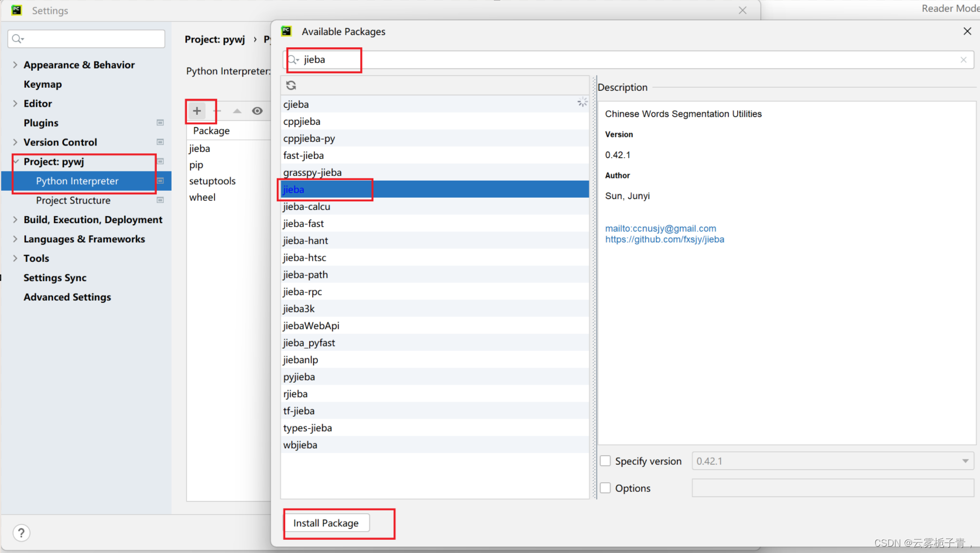Expand the Tools settings group
This screenshot has height=553, width=980.
pos(15,258)
